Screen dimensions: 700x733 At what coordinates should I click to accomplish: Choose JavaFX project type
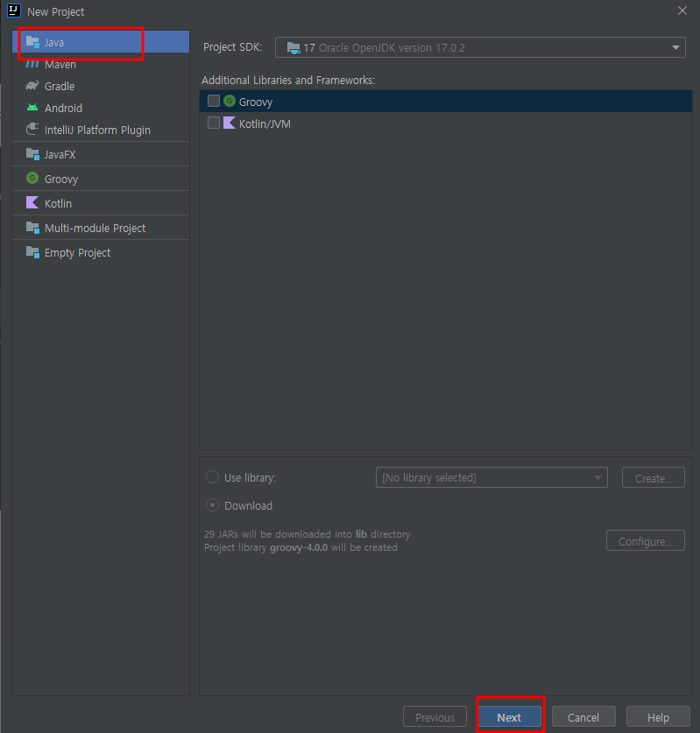tap(101, 154)
